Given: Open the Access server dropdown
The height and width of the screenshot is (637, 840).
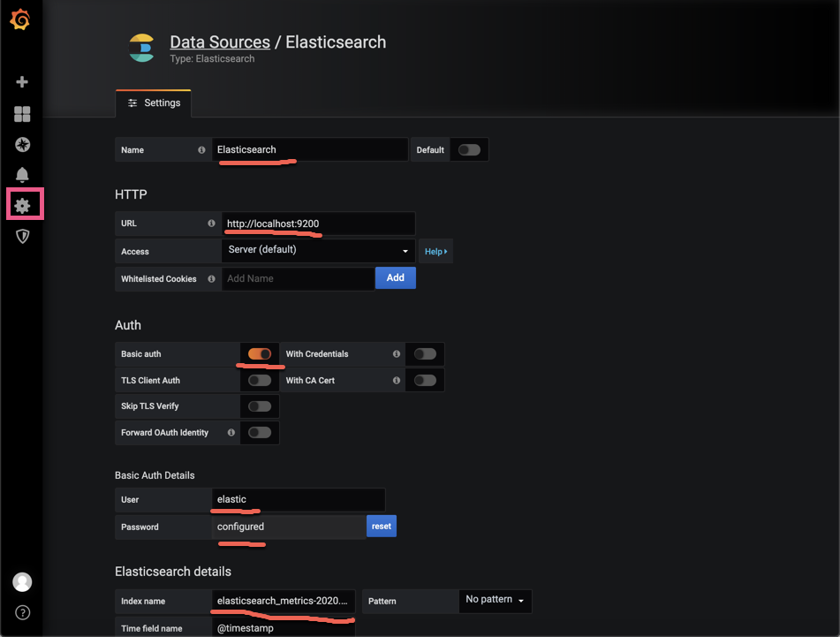Looking at the screenshot, I should pos(318,251).
